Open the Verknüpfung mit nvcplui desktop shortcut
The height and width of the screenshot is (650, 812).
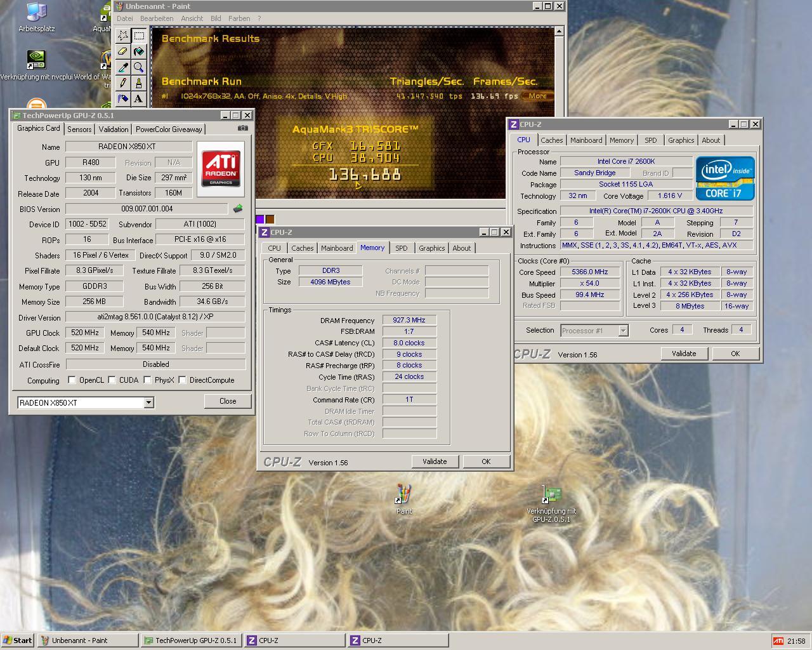click(x=36, y=66)
